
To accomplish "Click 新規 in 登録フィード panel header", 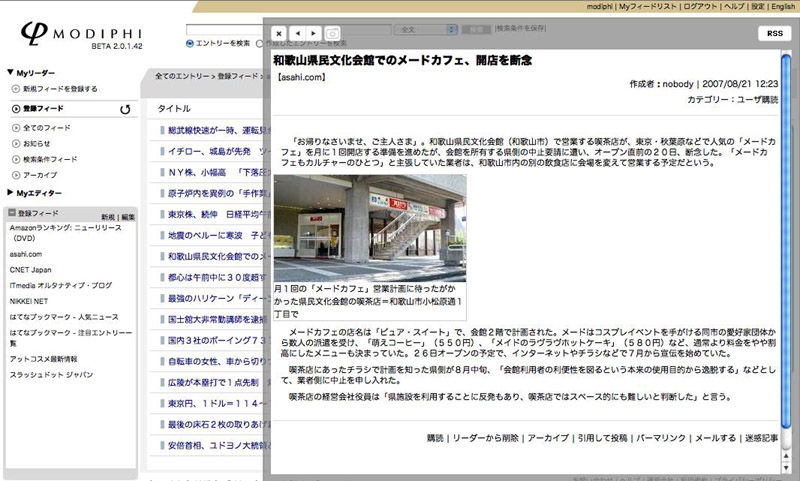I will pos(108,217).
